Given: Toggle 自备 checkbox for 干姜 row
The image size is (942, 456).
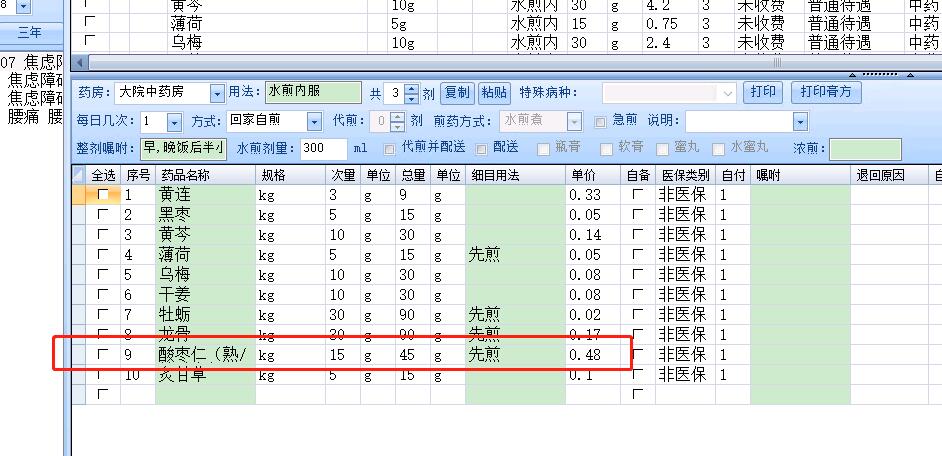Looking at the screenshot, I should pos(637,294).
